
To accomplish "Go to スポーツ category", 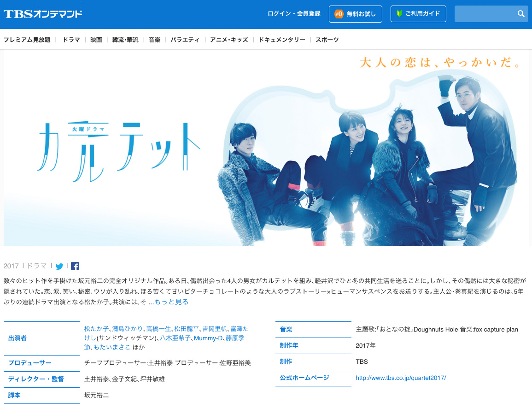I will (327, 40).
